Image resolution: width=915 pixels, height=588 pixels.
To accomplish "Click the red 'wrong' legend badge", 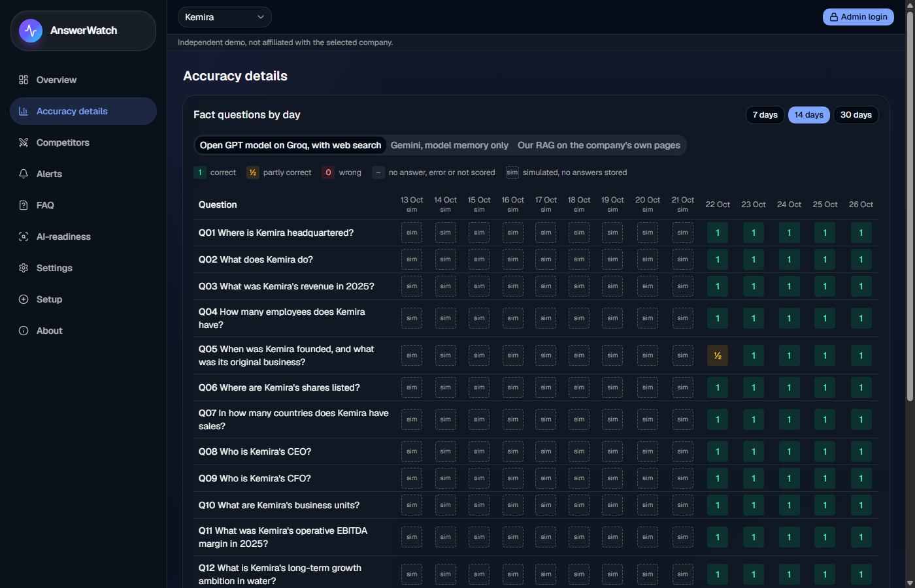I will [328, 172].
